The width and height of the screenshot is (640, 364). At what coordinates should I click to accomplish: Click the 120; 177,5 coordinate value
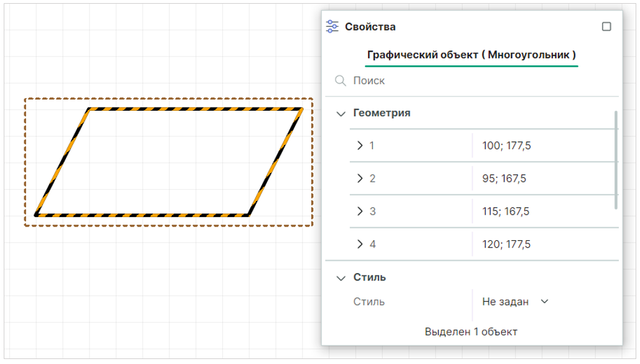tap(506, 245)
